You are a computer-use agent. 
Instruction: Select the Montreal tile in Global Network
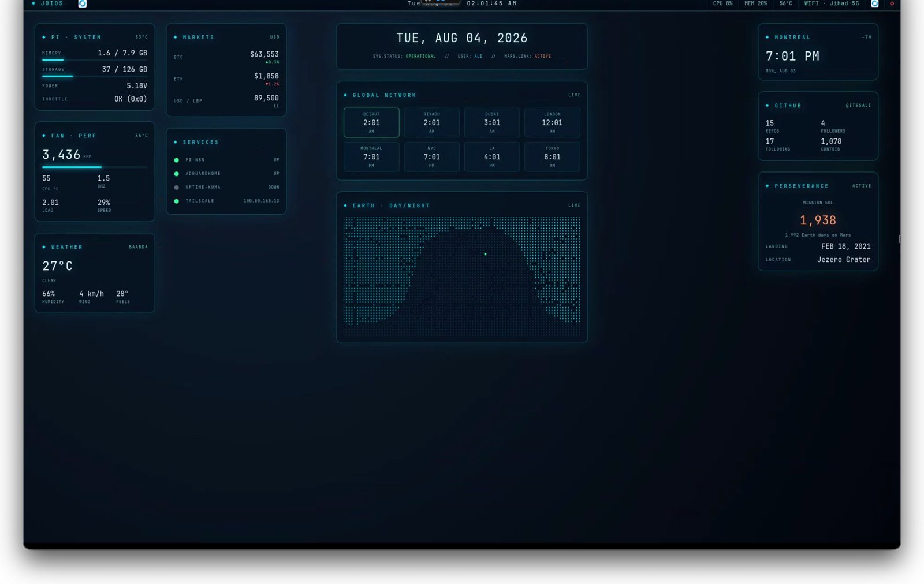[x=371, y=156]
